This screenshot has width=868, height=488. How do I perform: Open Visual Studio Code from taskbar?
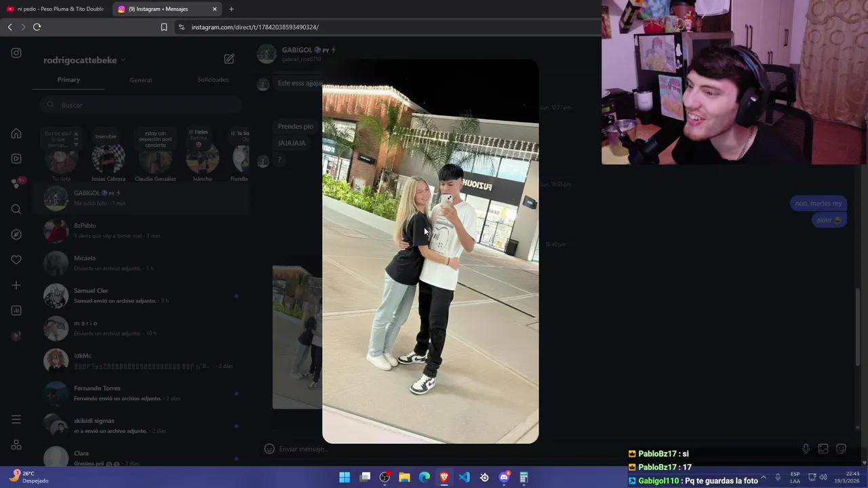465,477
